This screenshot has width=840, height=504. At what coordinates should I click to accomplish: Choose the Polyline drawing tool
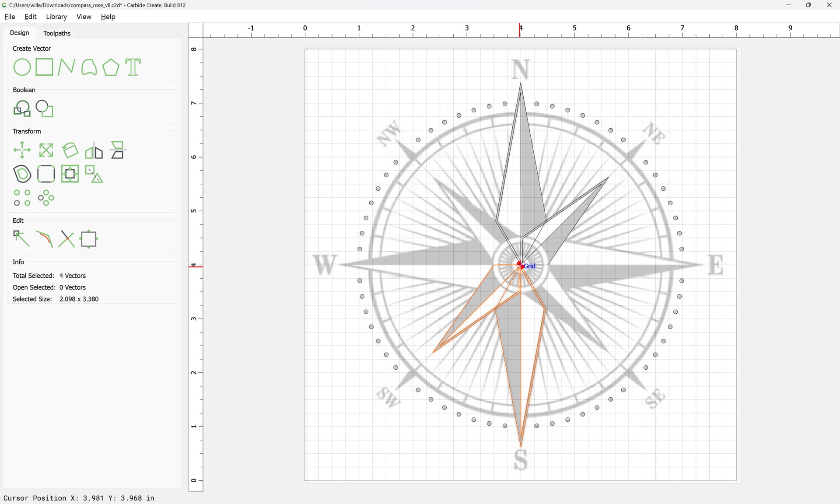tap(66, 67)
